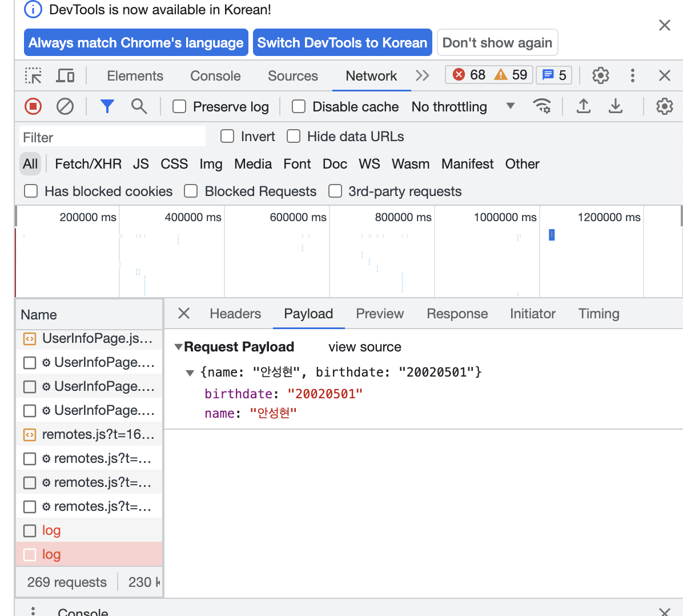683x616 pixels.
Task: Open the network search magnifier
Action: (139, 106)
